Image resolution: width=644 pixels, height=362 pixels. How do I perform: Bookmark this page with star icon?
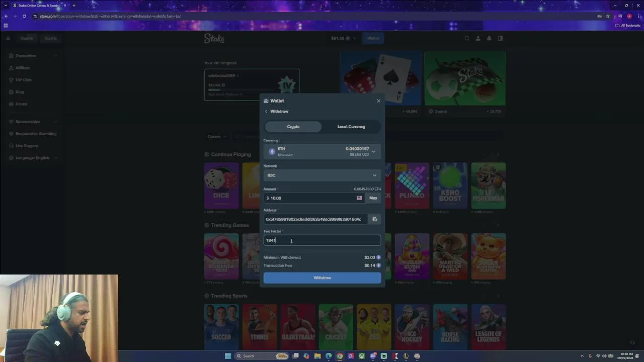pos(608,16)
